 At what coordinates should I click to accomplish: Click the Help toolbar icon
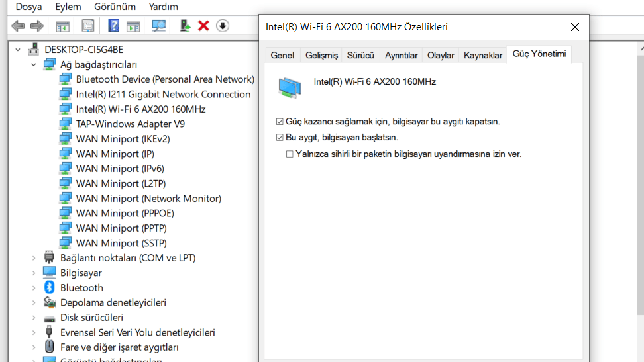113,26
